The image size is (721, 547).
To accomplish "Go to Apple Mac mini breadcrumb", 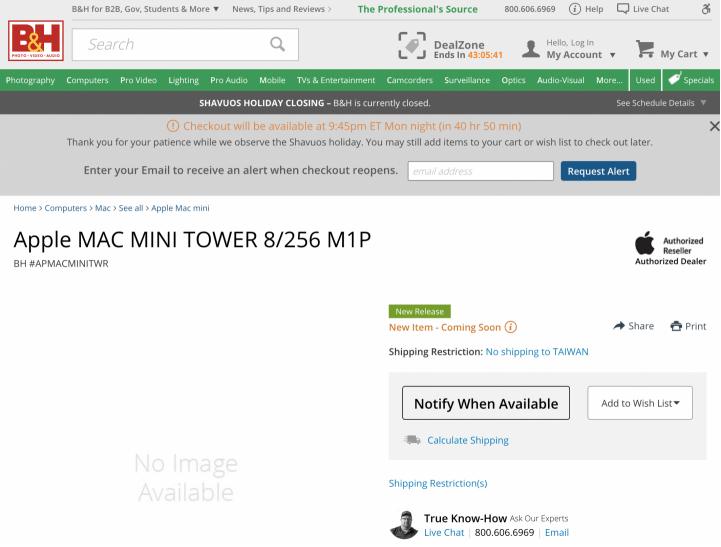I will (180, 208).
